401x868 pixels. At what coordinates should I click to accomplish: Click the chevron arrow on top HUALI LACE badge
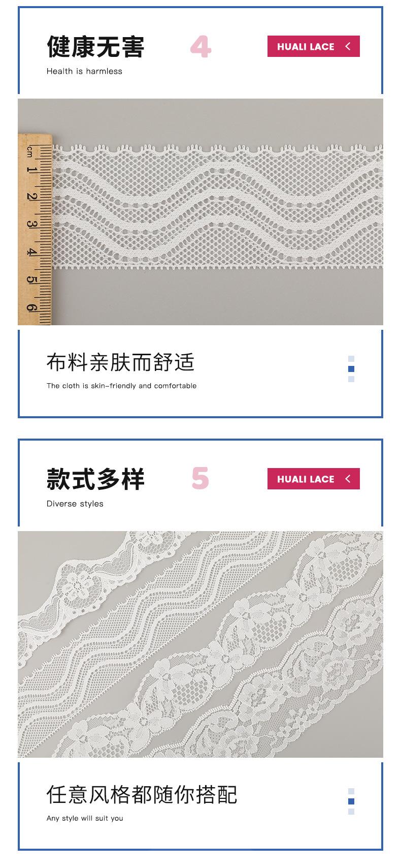(348, 46)
